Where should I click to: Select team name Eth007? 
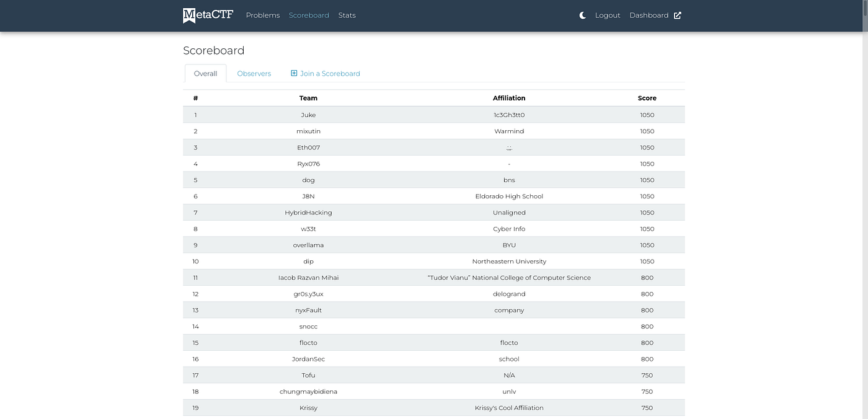[308, 148]
